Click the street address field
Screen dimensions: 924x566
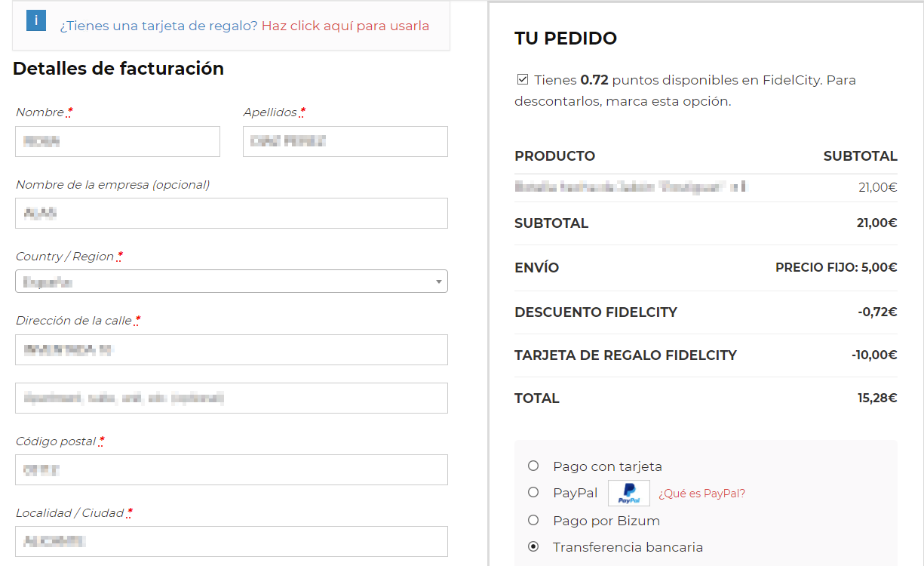231,349
